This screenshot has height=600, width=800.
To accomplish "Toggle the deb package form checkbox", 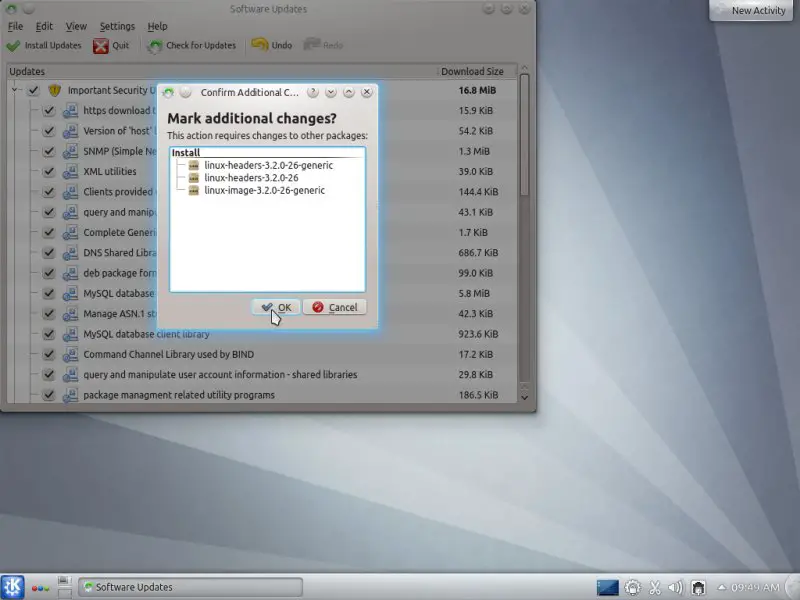I will (48, 273).
